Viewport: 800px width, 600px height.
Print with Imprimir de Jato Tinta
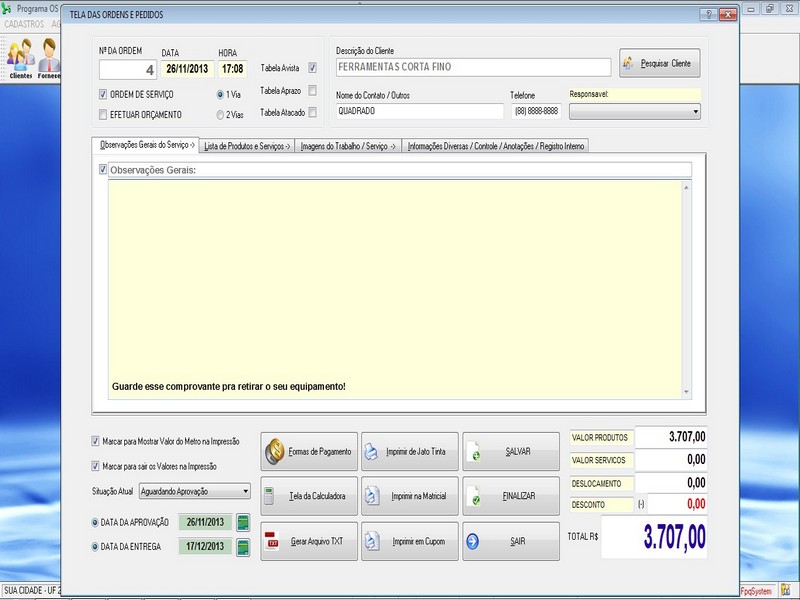coord(409,452)
